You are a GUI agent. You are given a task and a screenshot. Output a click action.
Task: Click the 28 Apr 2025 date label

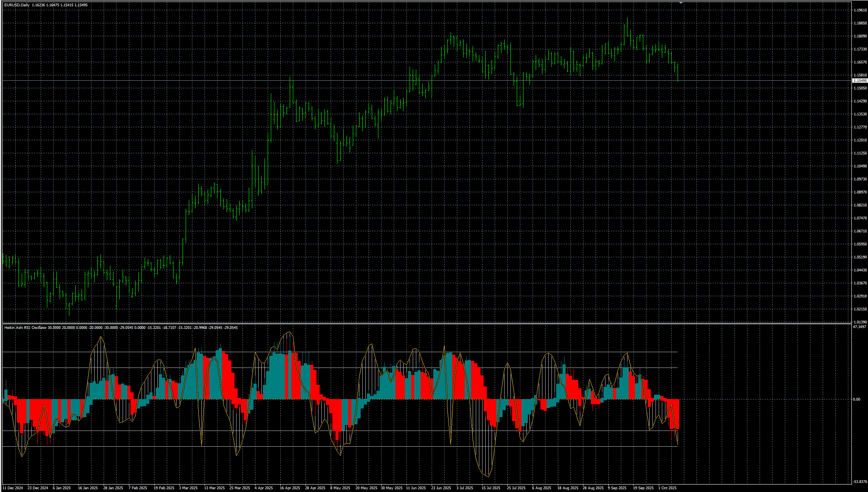click(315, 488)
